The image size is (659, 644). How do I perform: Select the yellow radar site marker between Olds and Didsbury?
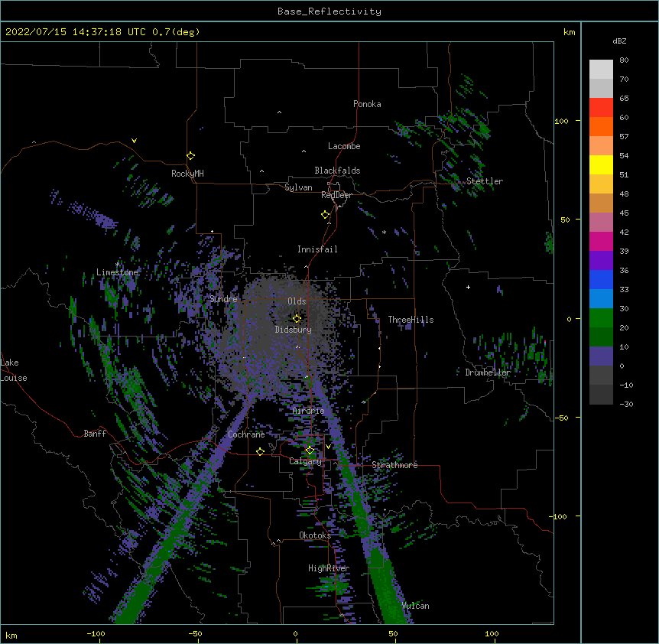pyautogui.click(x=297, y=319)
